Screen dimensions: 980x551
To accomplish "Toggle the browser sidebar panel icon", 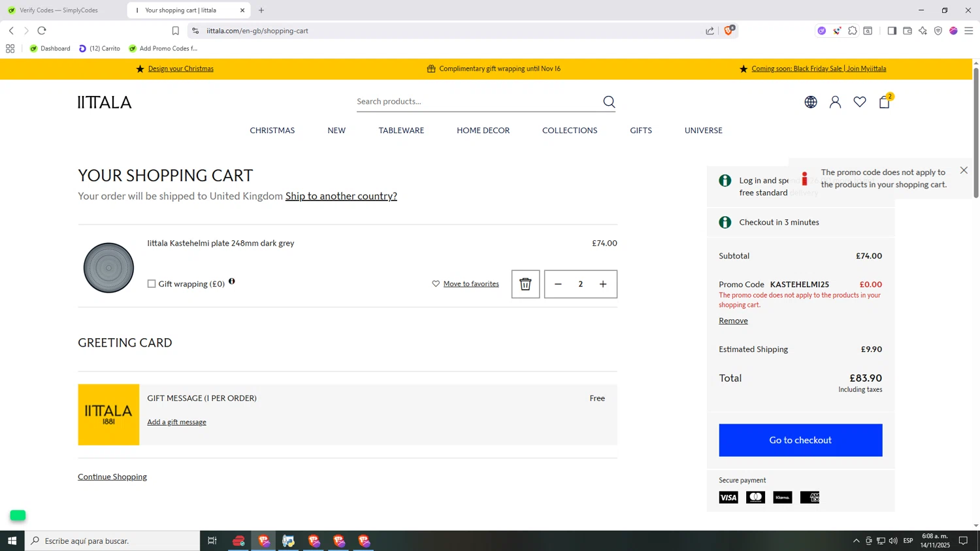I will click(892, 31).
